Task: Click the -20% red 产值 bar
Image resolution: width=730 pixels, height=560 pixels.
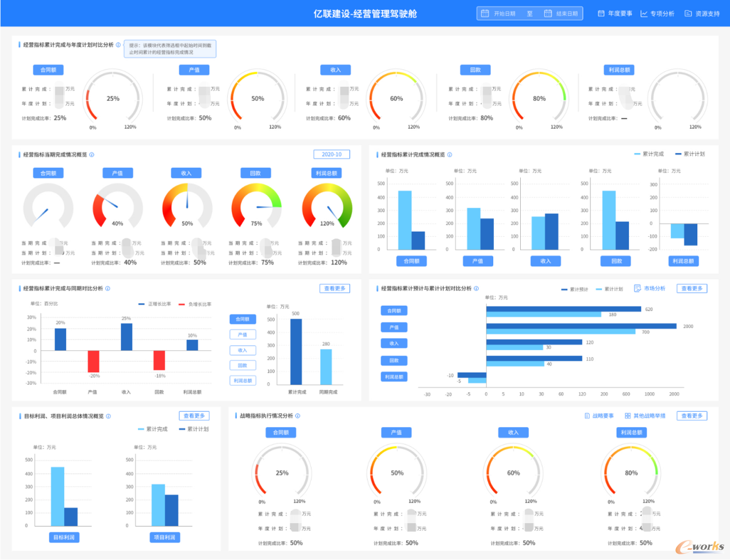Action: pyautogui.click(x=94, y=361)
